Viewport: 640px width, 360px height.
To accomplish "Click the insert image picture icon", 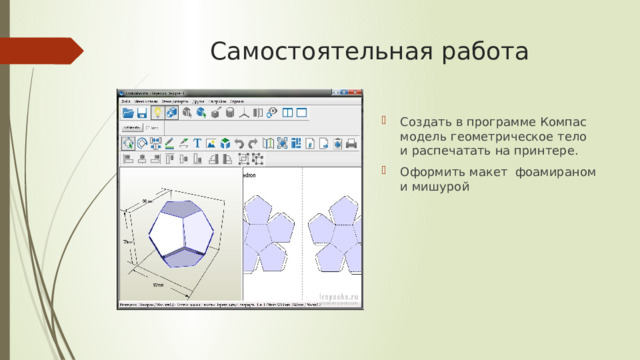I will point(211,144).
